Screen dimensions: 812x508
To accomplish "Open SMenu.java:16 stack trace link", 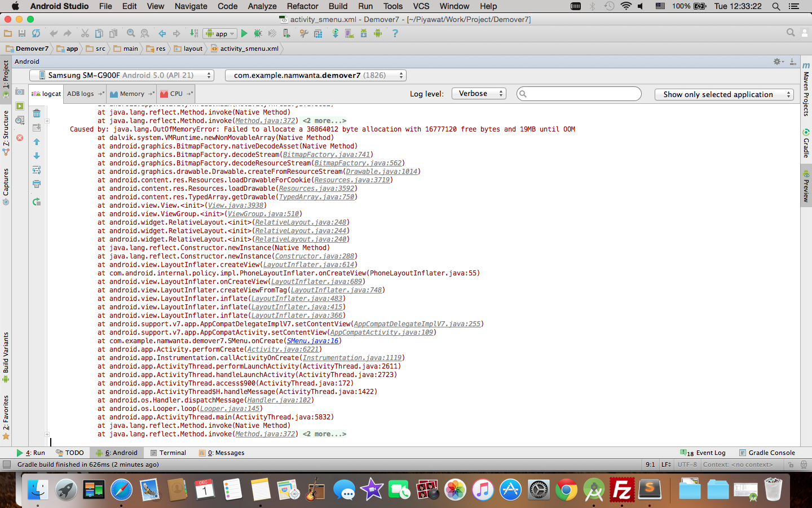I will pos(312,341).
